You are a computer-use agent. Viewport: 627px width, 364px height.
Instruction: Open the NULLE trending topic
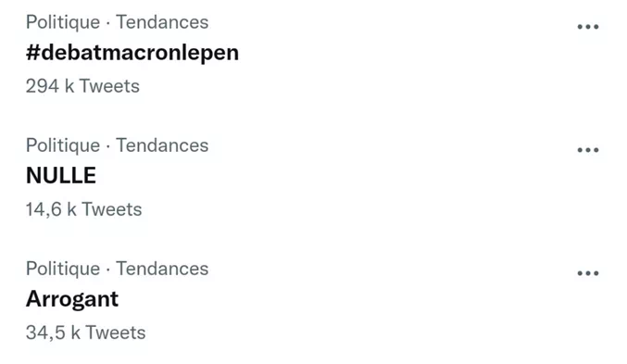pyautogui.click(x=61, y=175)
